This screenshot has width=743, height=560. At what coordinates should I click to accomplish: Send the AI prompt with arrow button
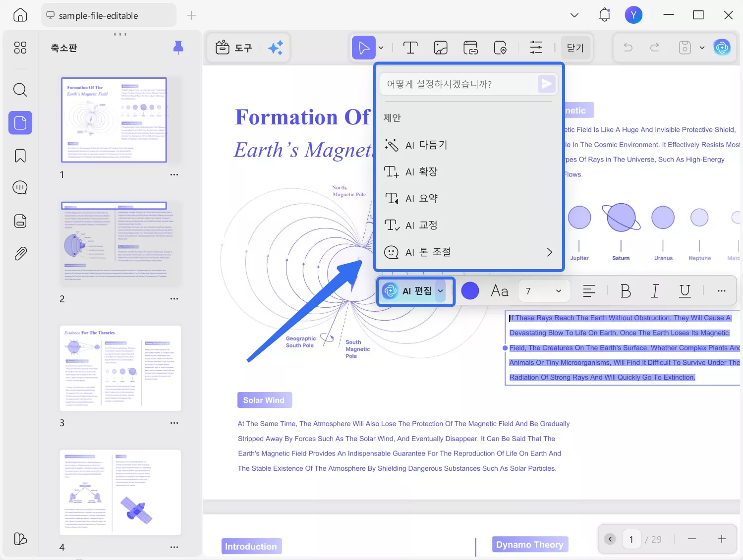(547, 84)
